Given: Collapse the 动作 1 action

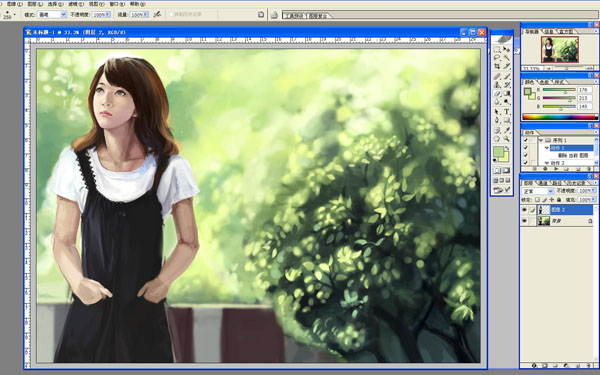Looking at the screenshot, I should (x=547, y=148).
